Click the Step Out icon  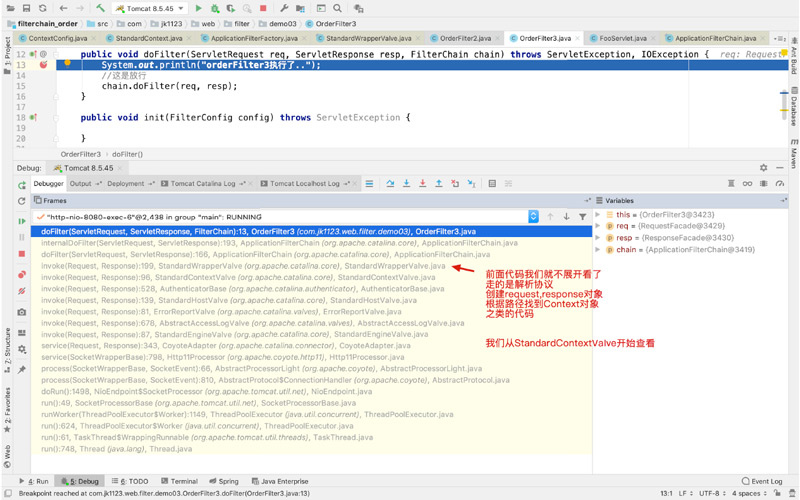(439, 184)
